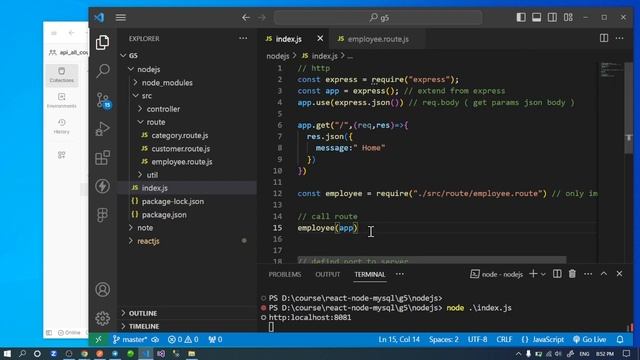Open Run and Debug view
Viewport: 640px width, 360px height.
pos(102,129)
